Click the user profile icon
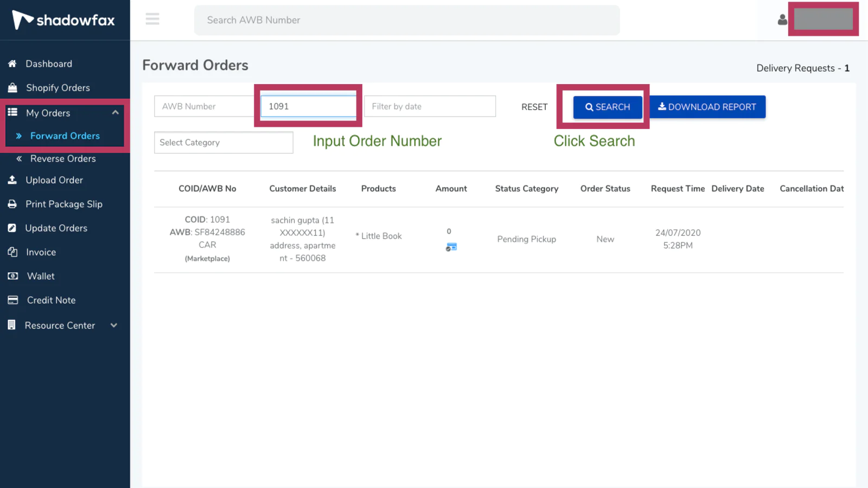Viewport: 868px width, 488px height. tap(782, 20)
